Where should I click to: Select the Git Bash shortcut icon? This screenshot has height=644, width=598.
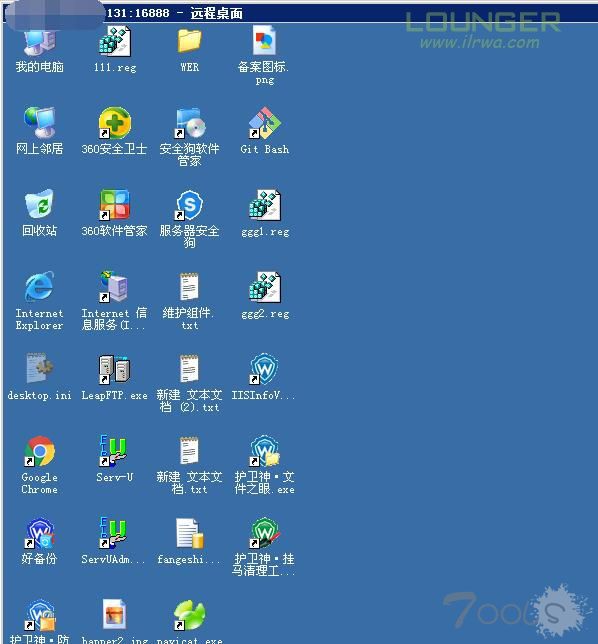[264, 123]
